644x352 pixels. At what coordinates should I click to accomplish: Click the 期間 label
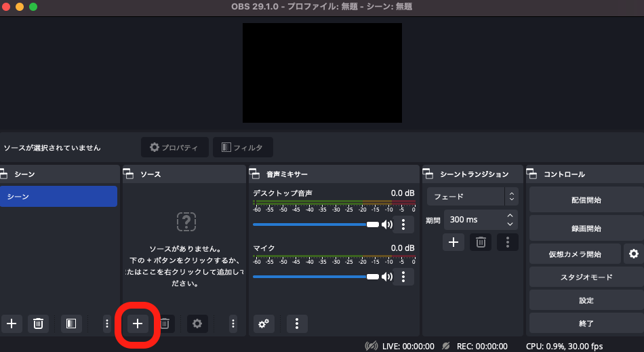point(433,220)
